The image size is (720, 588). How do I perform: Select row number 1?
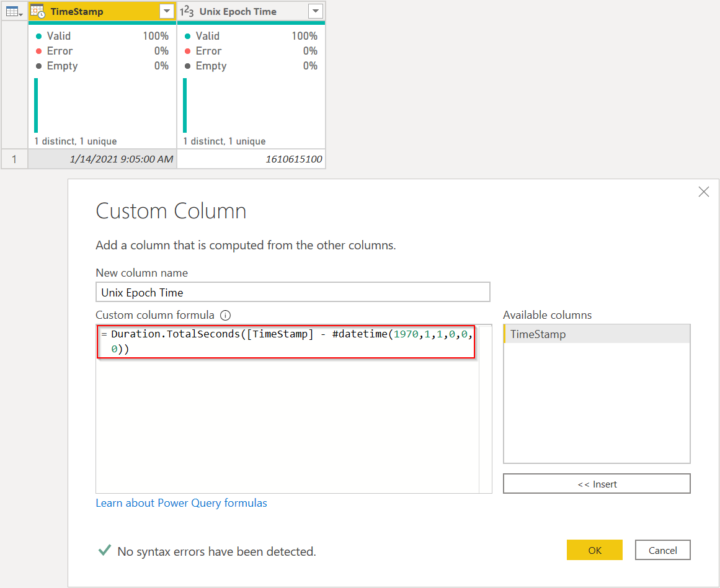coord(14,159)
